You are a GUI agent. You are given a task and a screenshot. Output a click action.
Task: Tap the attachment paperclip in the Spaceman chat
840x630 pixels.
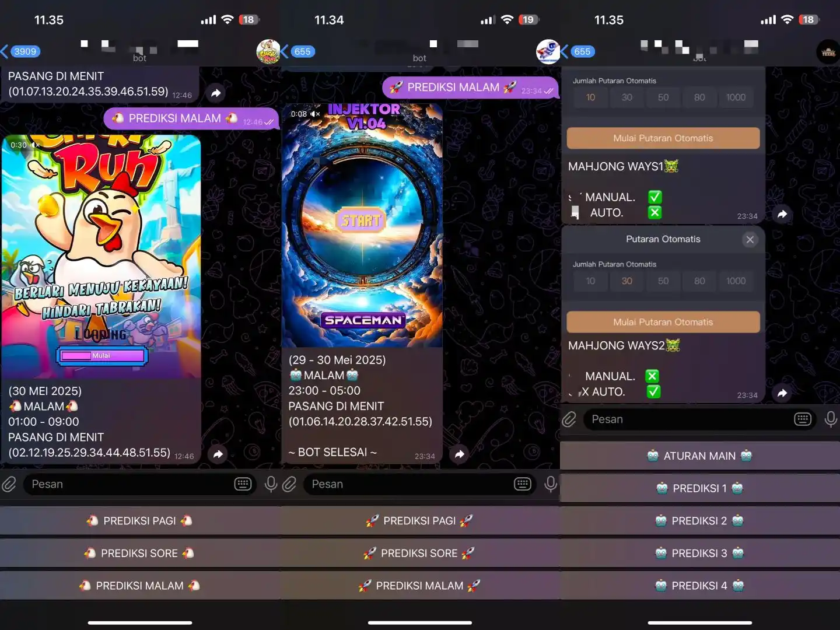pos(289,484)
